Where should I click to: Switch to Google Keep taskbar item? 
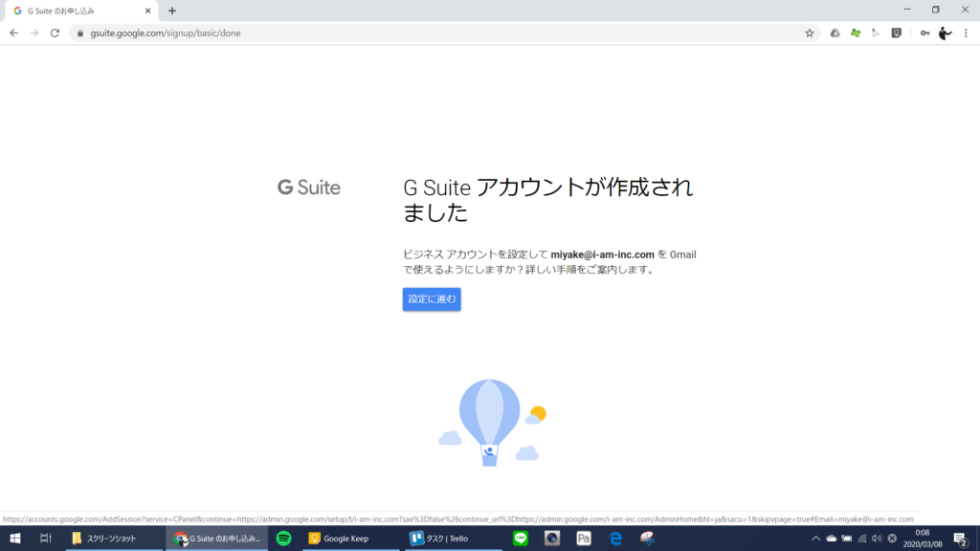coord(350,539)
